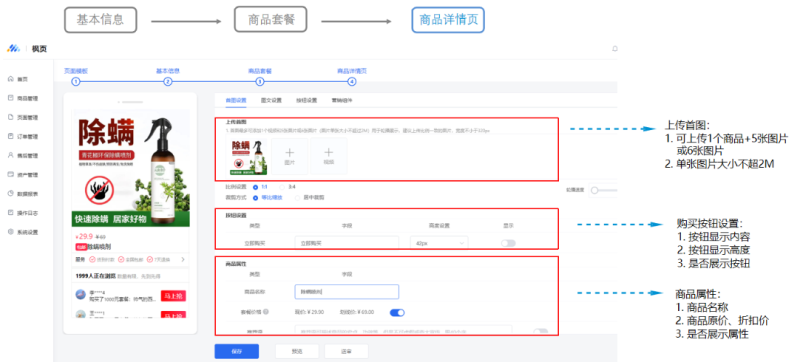Image resolution: width=800 pixels, height=362 pixels.
Task: Click the white button right of 预览
Action: 346,351
